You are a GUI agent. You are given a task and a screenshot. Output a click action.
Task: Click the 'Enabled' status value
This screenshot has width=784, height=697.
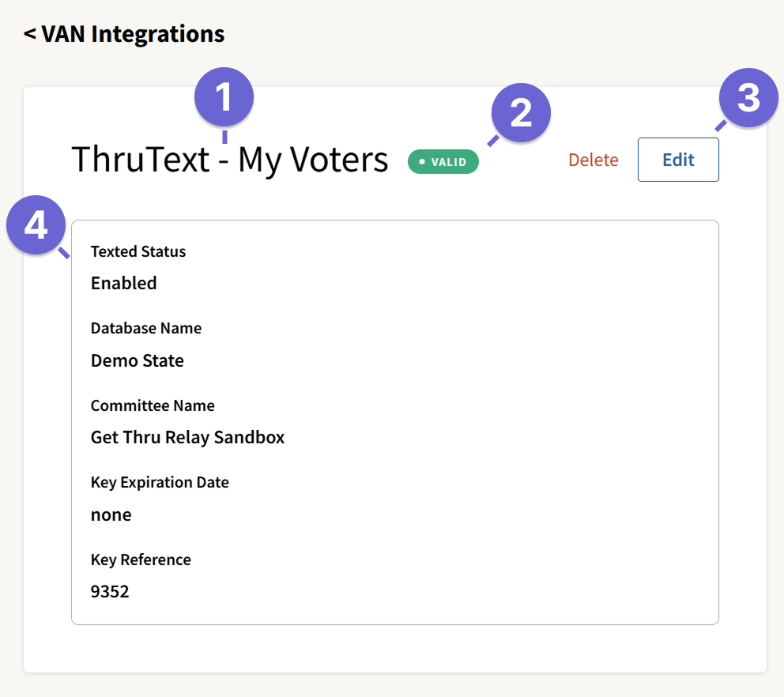tap(123, 283)
